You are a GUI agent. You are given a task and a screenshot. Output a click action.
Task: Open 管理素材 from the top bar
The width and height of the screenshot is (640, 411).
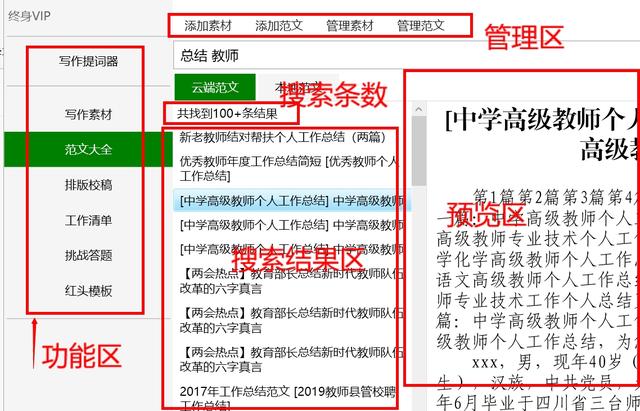coord(350,24)
